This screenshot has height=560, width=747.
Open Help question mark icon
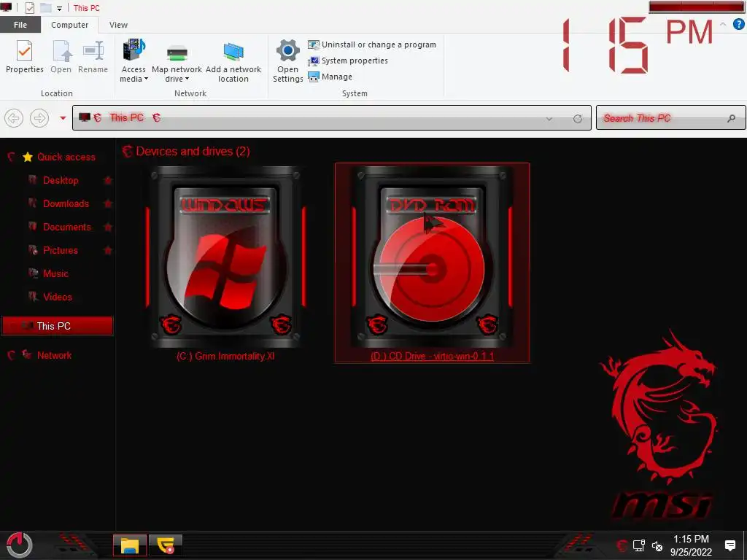click(x=738, y=24)
